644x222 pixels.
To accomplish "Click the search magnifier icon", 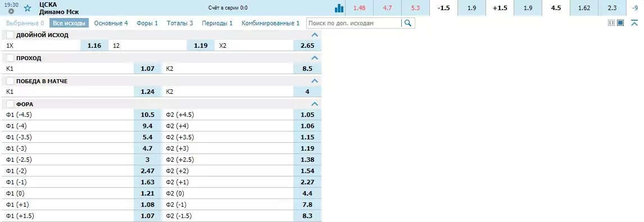I will pyautogui.click(x=408, y=23).
